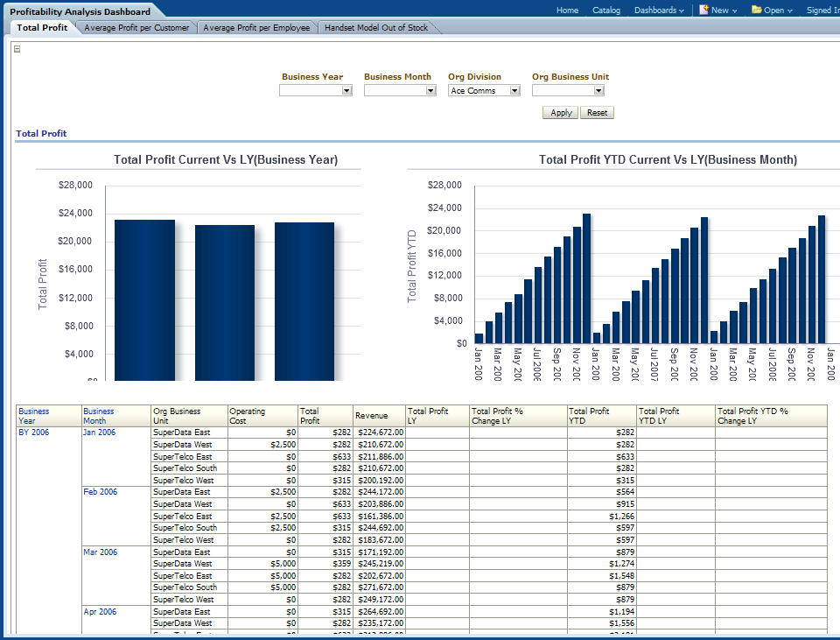The height and width of the screenshot is (640, 840).
Task: Go to the Home link
Action: 567,11
